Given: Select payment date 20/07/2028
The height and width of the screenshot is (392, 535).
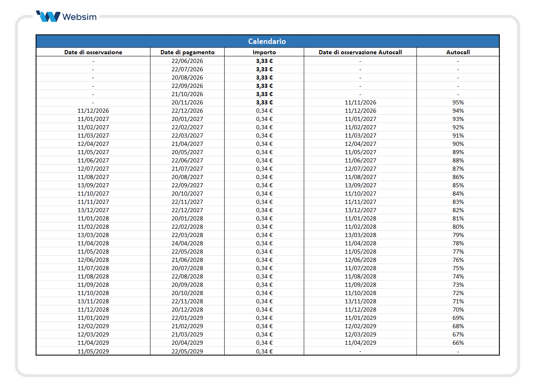Looking at the screenshot, I should pos(187,268).
